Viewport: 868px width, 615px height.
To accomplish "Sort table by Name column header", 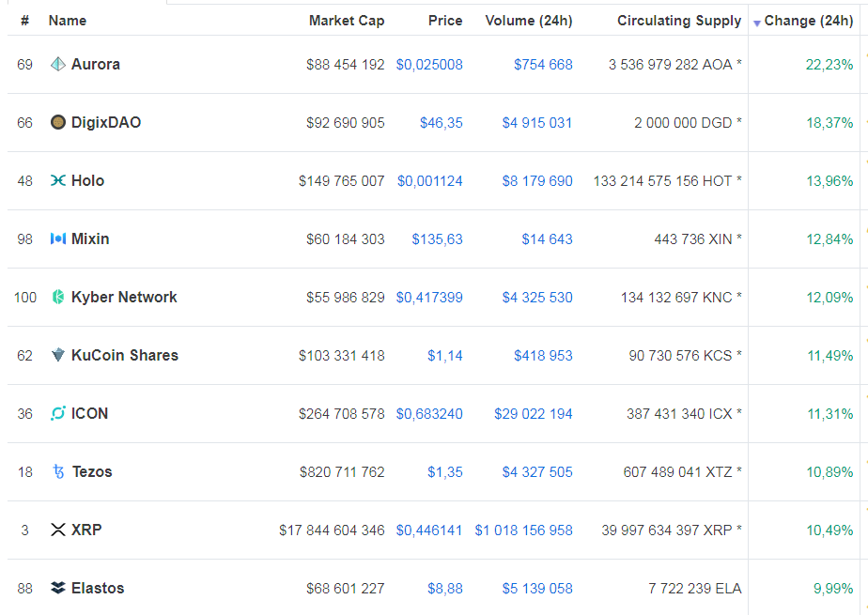I will pos(68,21).
